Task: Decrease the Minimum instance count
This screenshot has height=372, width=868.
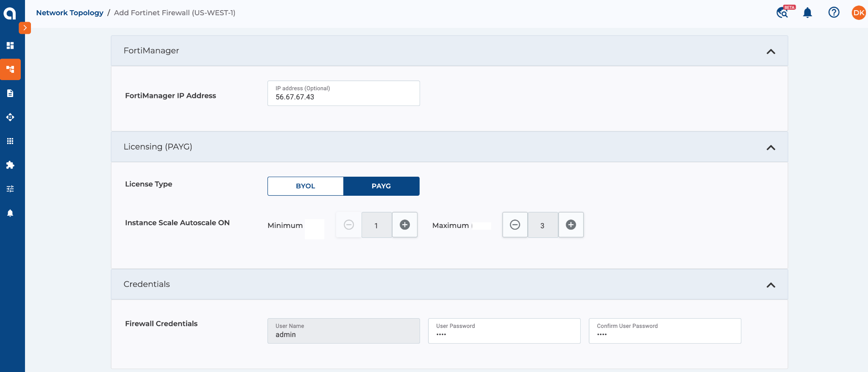Action: (349, 225)
